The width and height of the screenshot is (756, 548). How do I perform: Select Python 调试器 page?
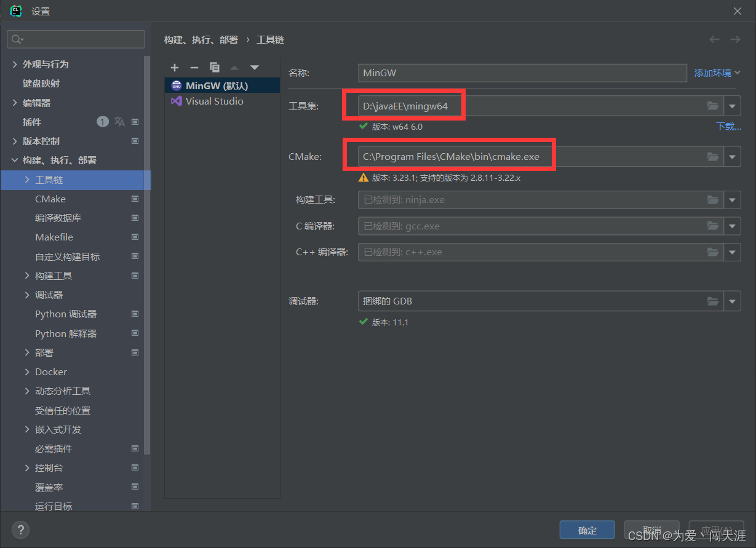[x=66, y=314]
